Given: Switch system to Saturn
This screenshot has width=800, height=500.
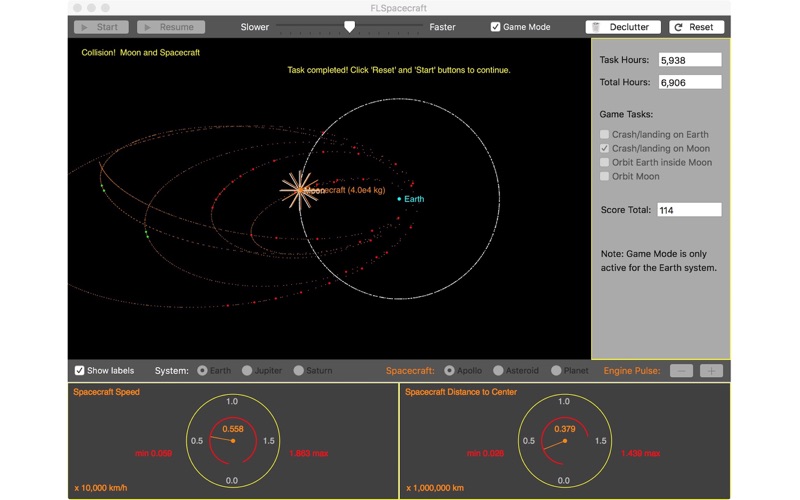Looking at the screenshot, I should click(299, 371).
